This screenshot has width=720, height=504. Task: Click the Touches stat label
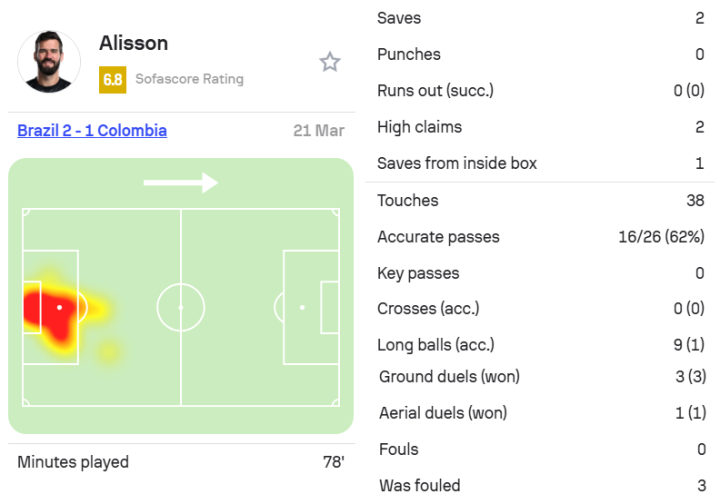[x=408, y=200]
